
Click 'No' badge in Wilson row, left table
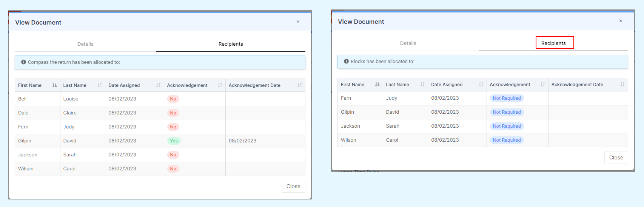pyautogui.click(x=173, y=169)
